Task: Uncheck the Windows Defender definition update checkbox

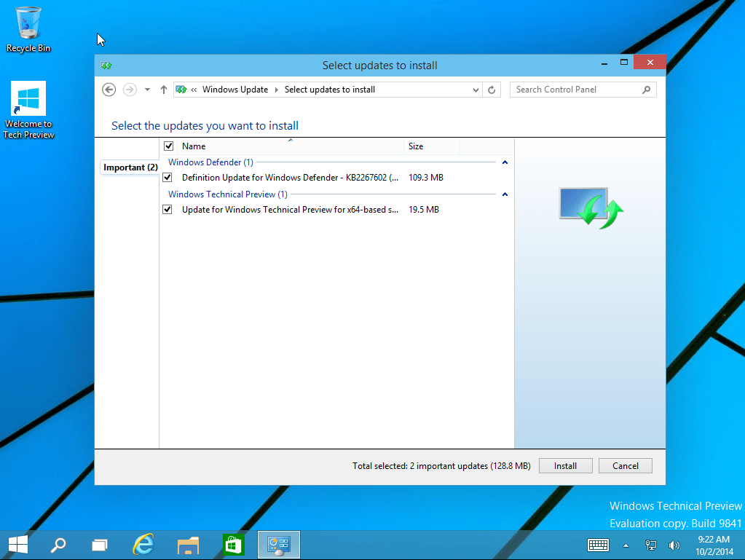Action: point(167,177)
